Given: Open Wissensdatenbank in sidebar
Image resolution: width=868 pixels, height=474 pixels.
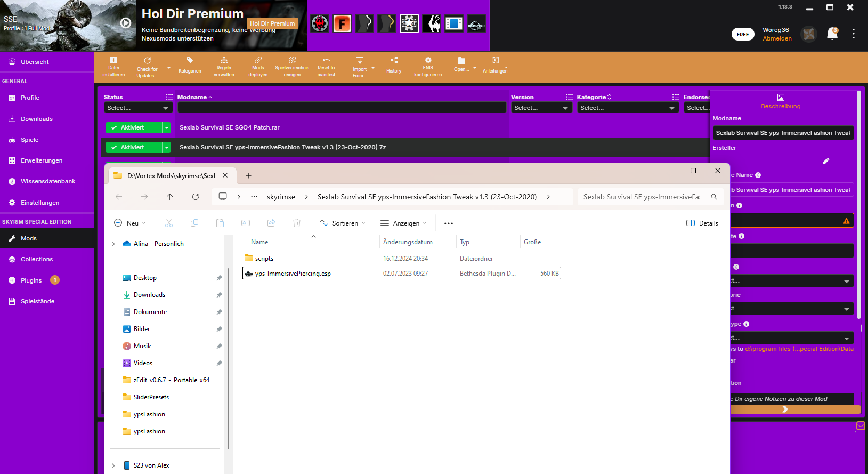Looking at the screenshot, I should (x=47, y=181).
